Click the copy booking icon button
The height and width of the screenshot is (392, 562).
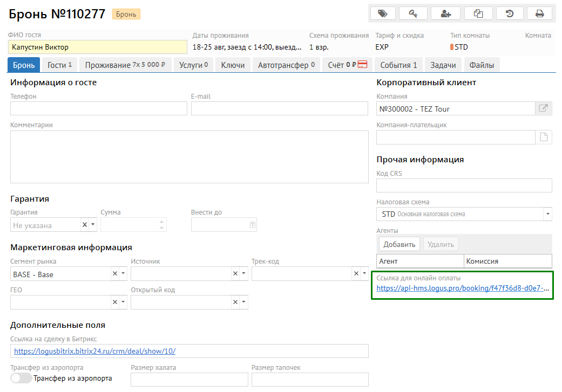pos(477,13)
